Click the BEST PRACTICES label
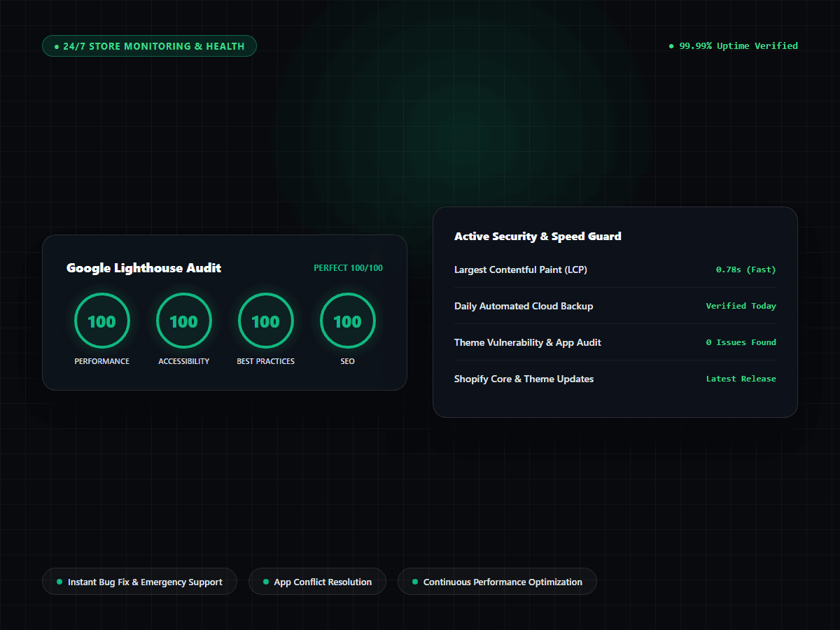The image size is (840, 630). (x=266, y=361)
